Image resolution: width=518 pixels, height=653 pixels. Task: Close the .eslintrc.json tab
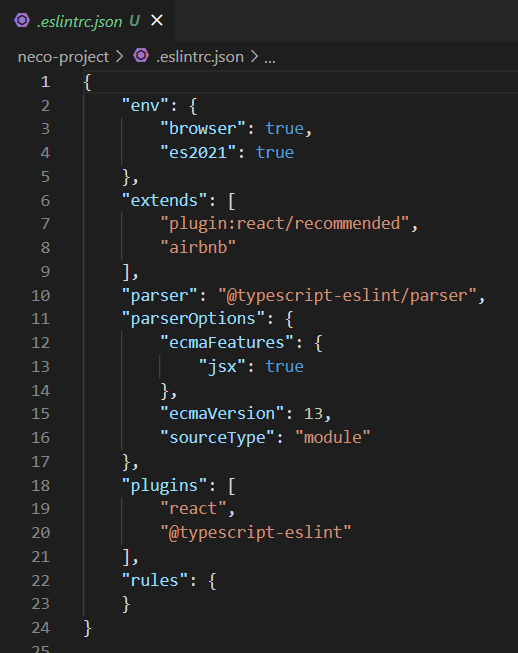(157, 20)
